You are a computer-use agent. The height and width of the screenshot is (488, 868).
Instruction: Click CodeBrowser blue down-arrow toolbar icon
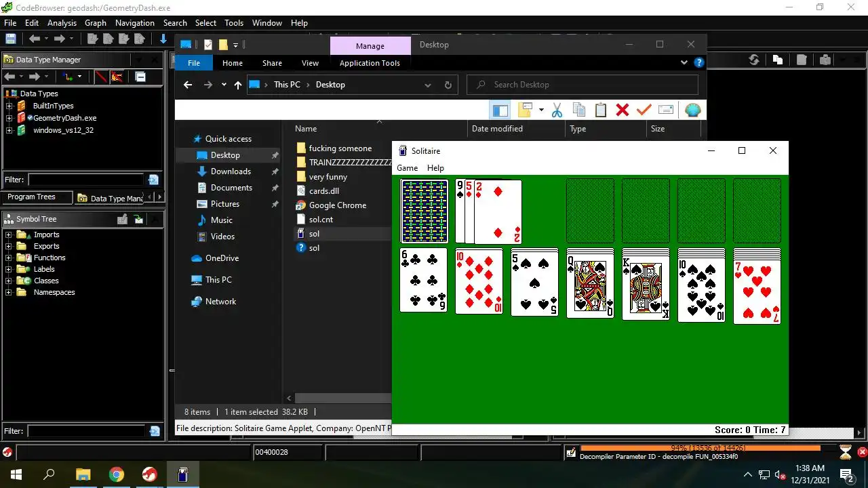pyautogui.click(x=163, y=39)
